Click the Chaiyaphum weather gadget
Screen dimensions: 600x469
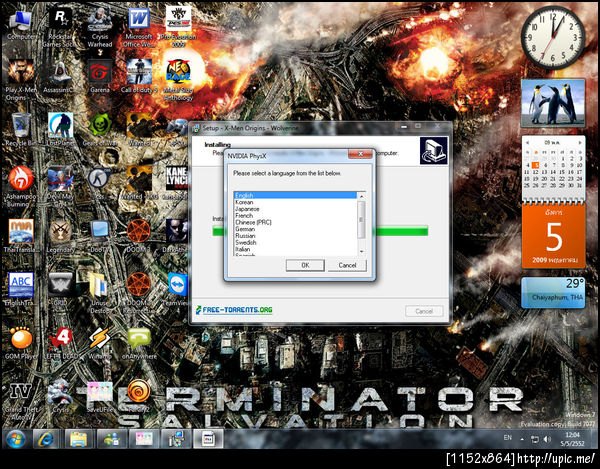(553, 293)
